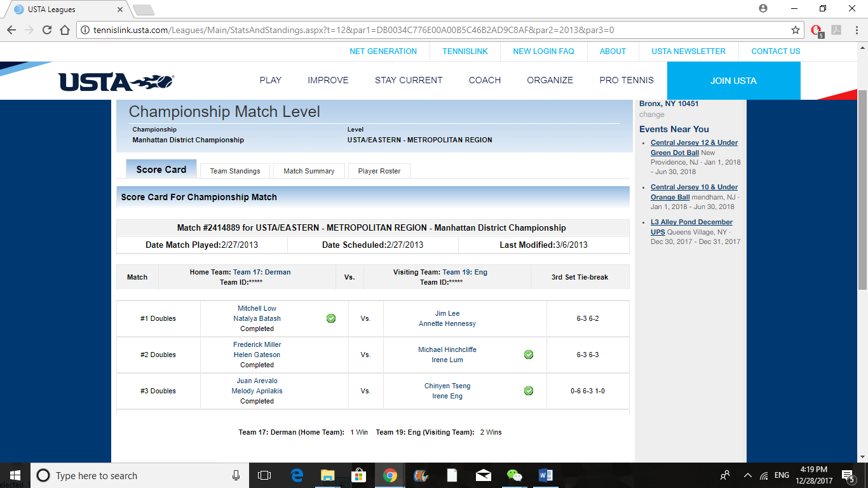This screenshot has height=488, width=868.
Task: Go to the browser home page
Action: (64, 30)
